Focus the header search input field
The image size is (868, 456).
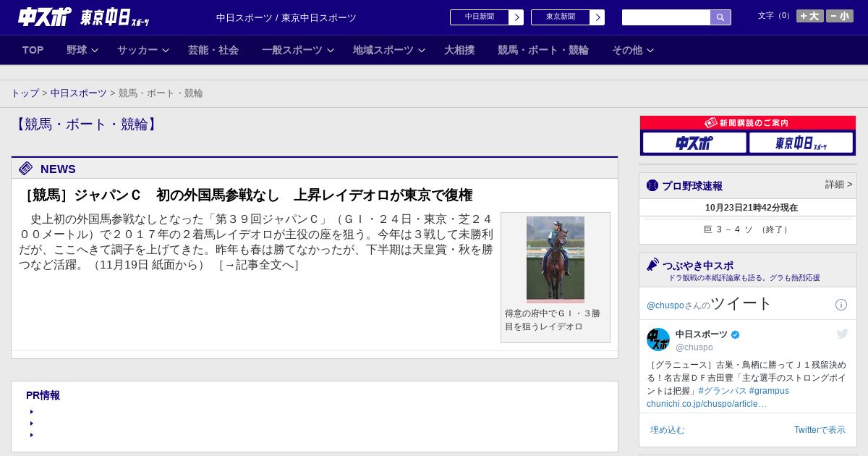coord(666,17)
